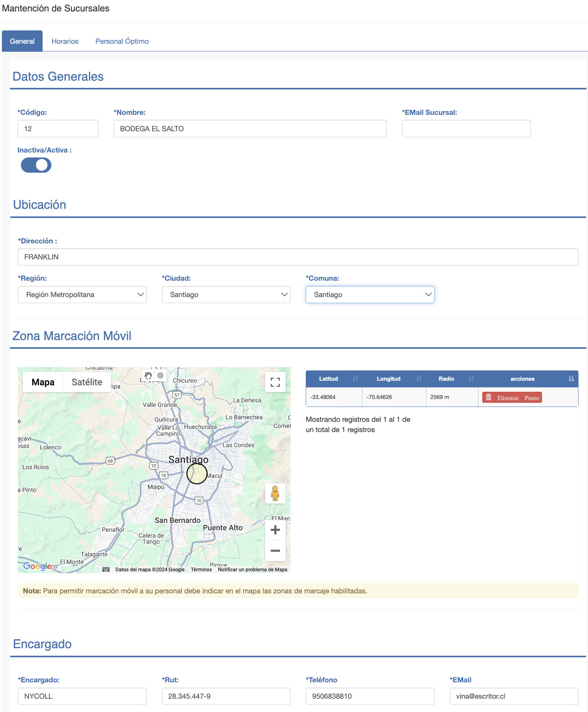Image resolution: width=588 pixels, height=712 pixels.
Task: Toggle the Inactiva/Activa switch
Action: click(36, 165)
